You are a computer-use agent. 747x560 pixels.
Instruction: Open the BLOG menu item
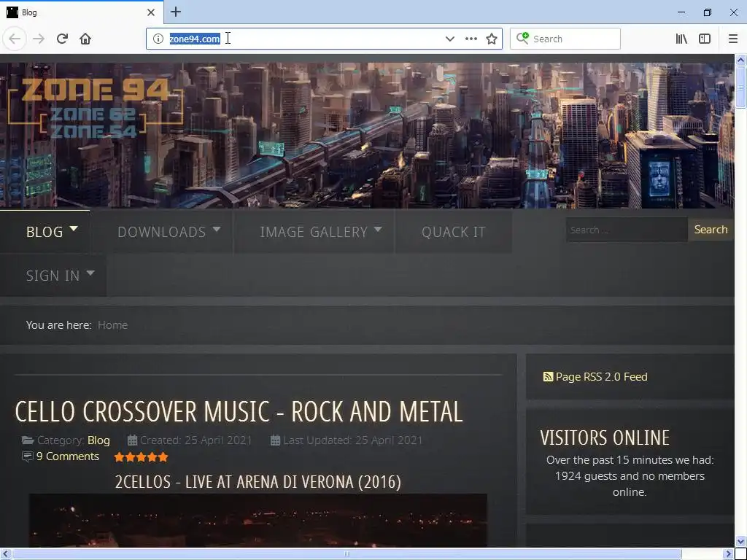coord(44,232)
